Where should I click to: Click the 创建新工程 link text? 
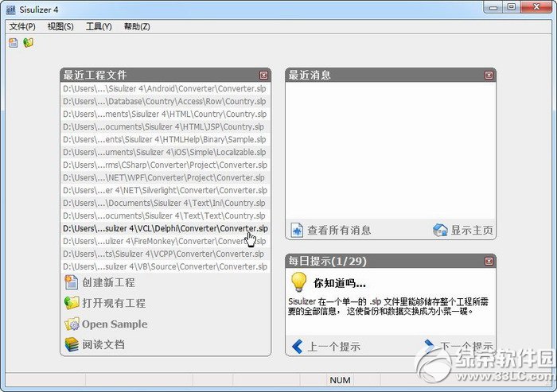click(x=108, y=282)
